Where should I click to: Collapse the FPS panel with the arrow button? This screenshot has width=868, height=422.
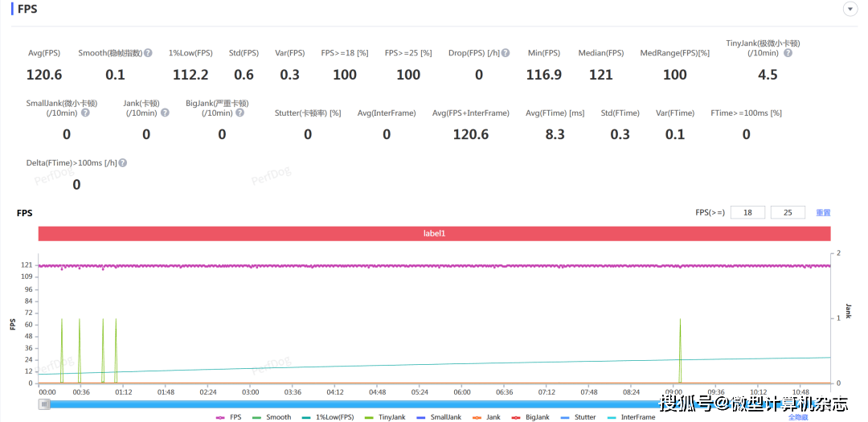(849, 9)
